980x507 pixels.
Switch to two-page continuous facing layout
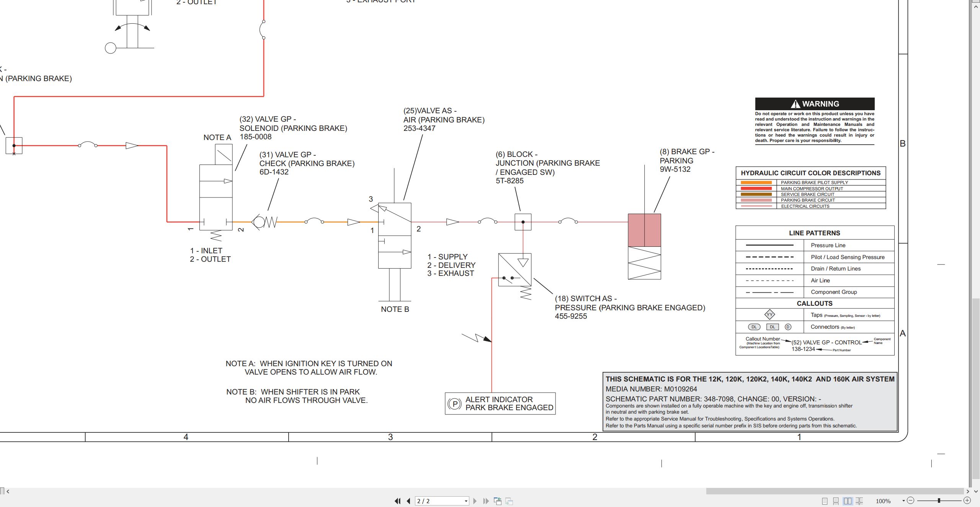click(859, 501)
